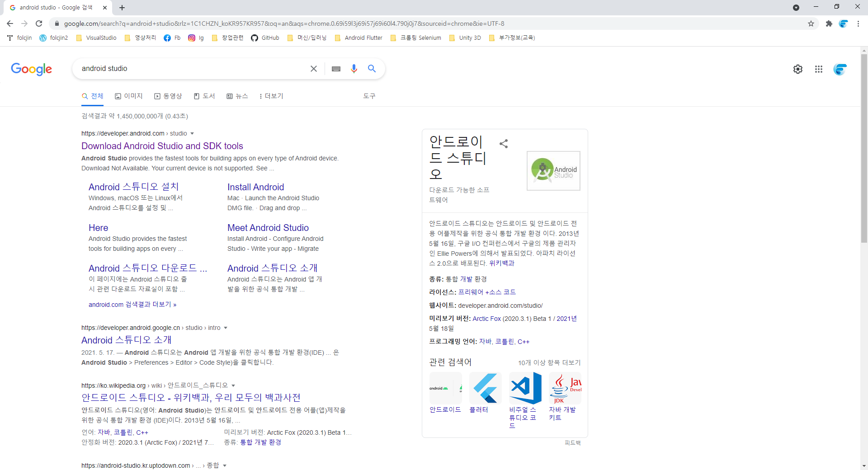The image size is (868, 470).
Task: Switch to the 도서 books tab
Action: (204, 96)
